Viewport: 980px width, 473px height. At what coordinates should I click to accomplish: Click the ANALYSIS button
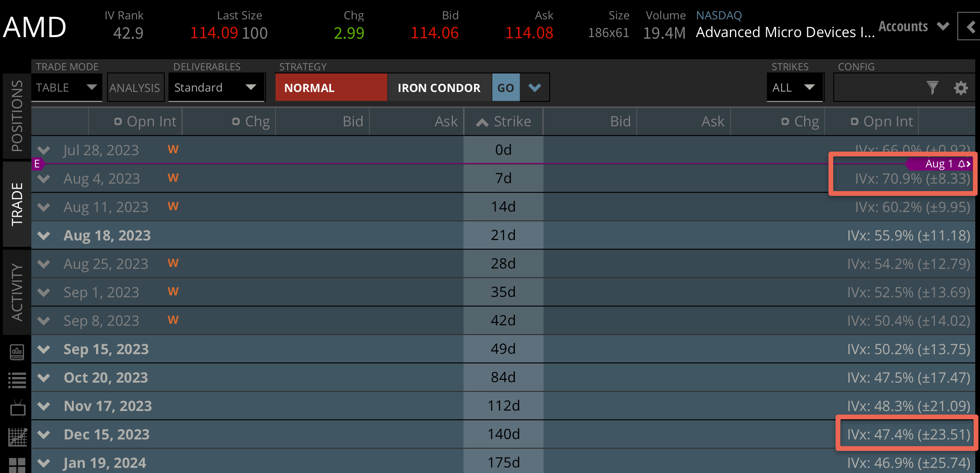click(x=135, y=88)
